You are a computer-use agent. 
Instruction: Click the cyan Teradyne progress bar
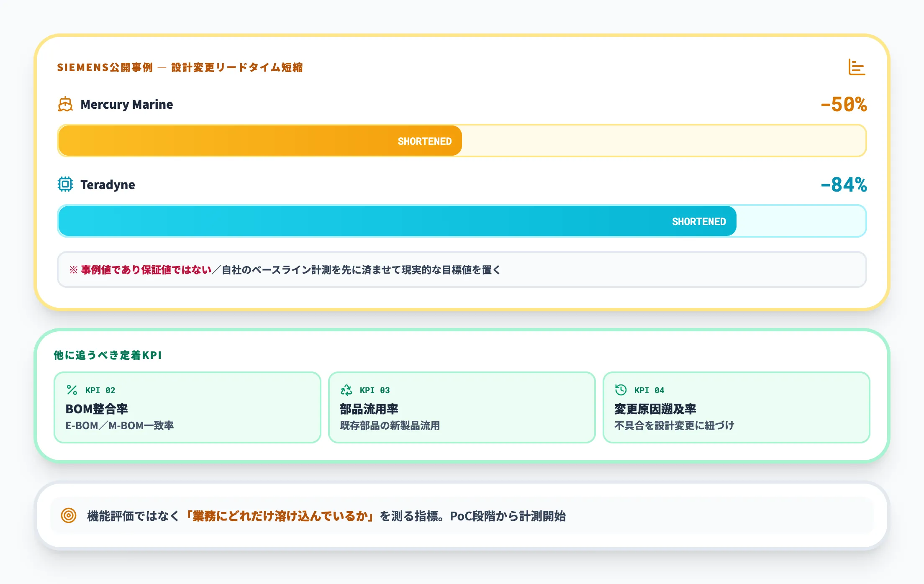397,221
